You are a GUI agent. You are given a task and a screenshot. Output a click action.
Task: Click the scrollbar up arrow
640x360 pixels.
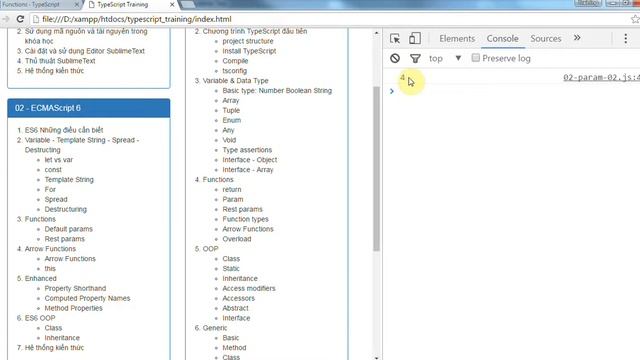click(x=376, y=32)
